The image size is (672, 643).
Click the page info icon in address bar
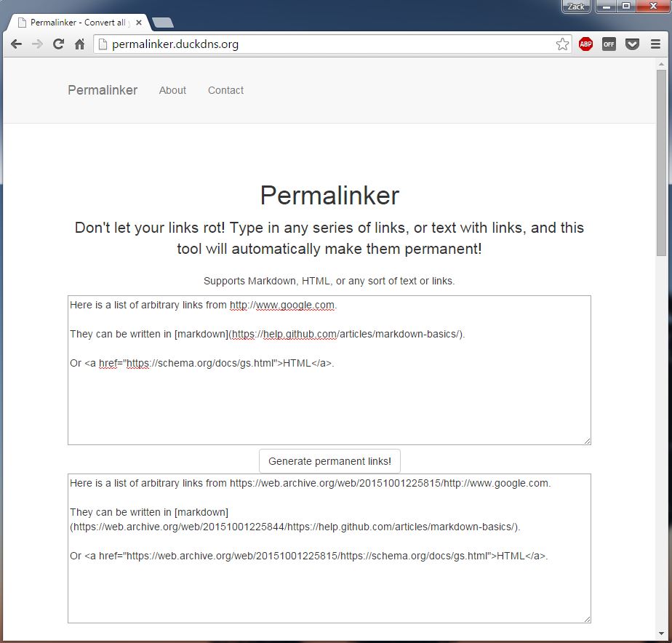point(103,44)
